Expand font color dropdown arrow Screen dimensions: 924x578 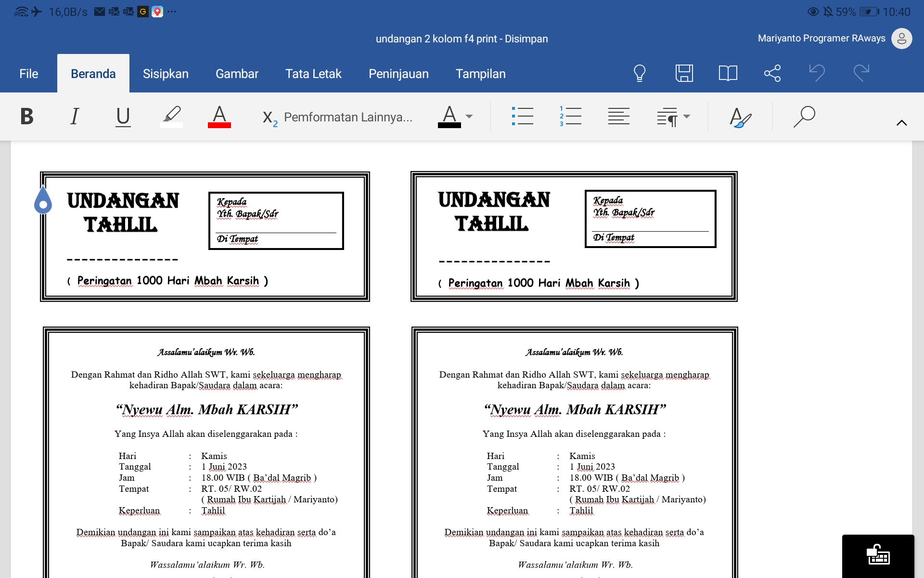pyautogui.click(x=469, y=117)
